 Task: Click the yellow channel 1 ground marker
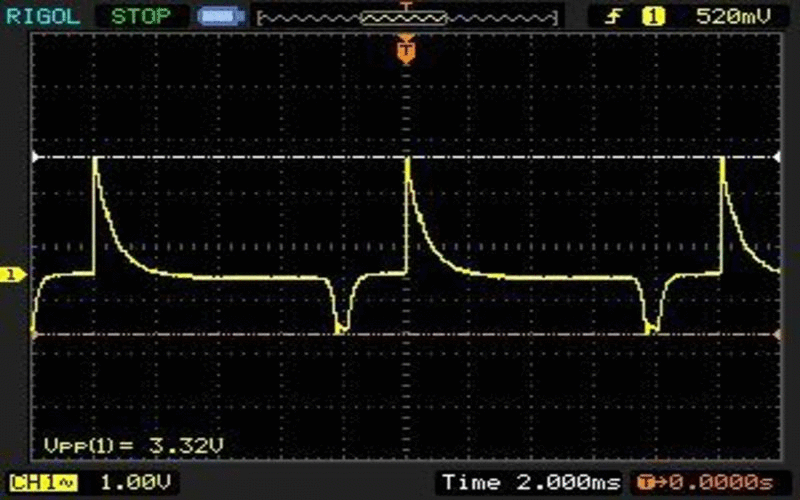12,275
